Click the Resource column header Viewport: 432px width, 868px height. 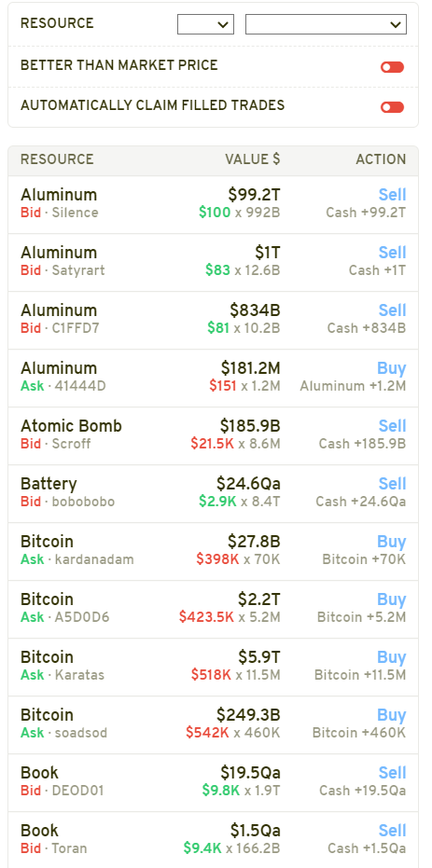coord(57,159)
